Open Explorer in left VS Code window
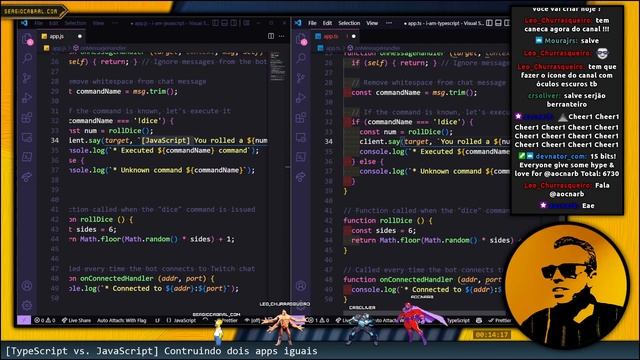Image resolution: width=640 pixels, height=360 pixels. 27,39
